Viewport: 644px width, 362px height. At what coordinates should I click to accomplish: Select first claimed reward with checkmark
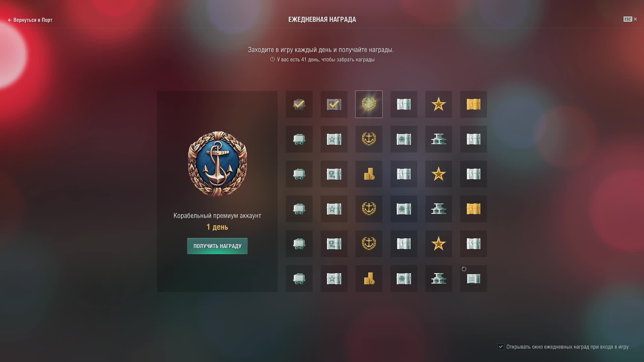point(299,104)
